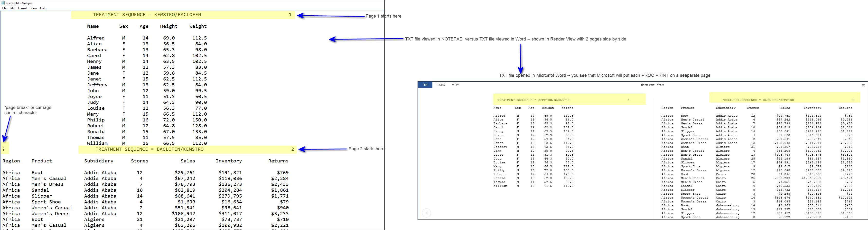The width and height of the screenshot is (868, 230).
Task: Open the Format menu in Notepad
Action: tap(23, 9)
